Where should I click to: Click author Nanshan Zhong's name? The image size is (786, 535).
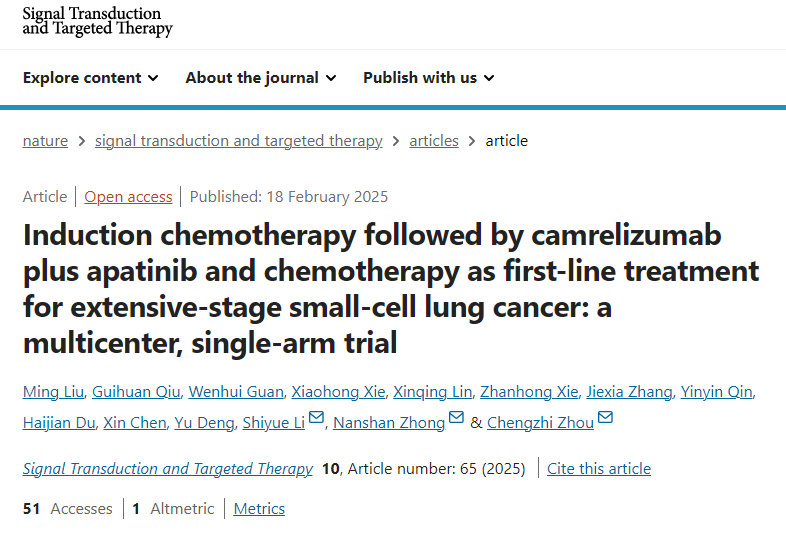tap(388, 423)
